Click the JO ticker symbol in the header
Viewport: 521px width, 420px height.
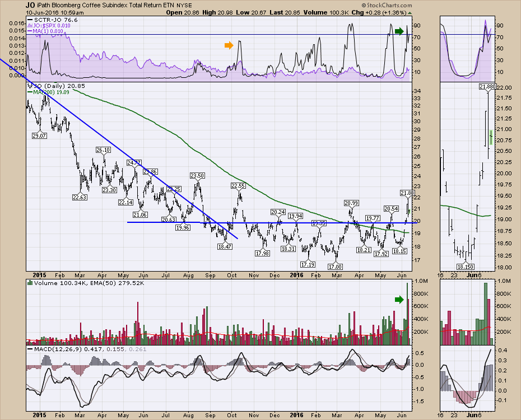(30, 5)
